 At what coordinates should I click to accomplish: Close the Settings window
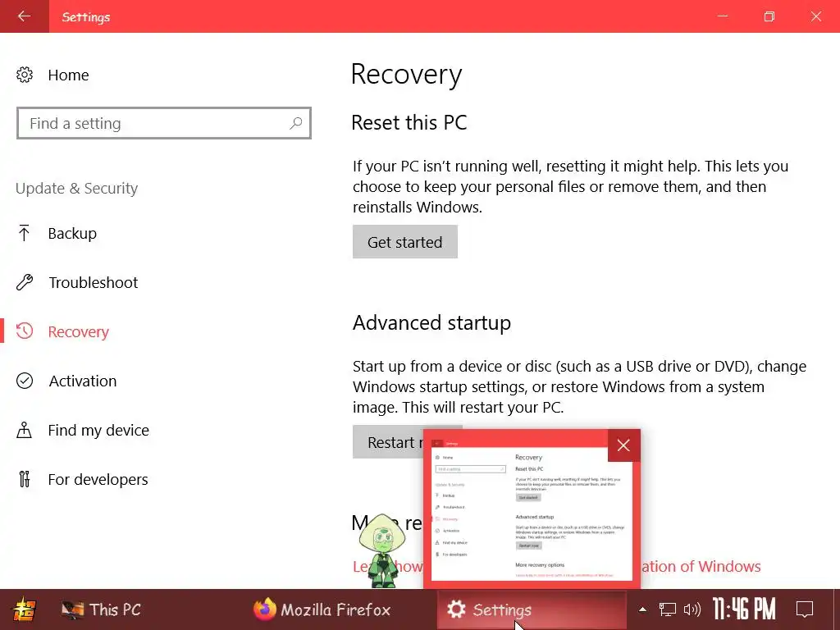click(816, 16)
